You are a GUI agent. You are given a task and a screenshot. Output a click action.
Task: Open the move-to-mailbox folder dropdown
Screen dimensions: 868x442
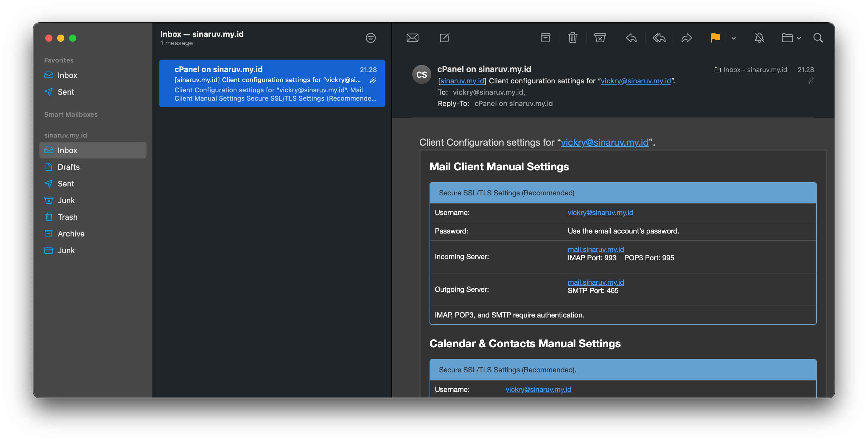click(x=791, y=38)
